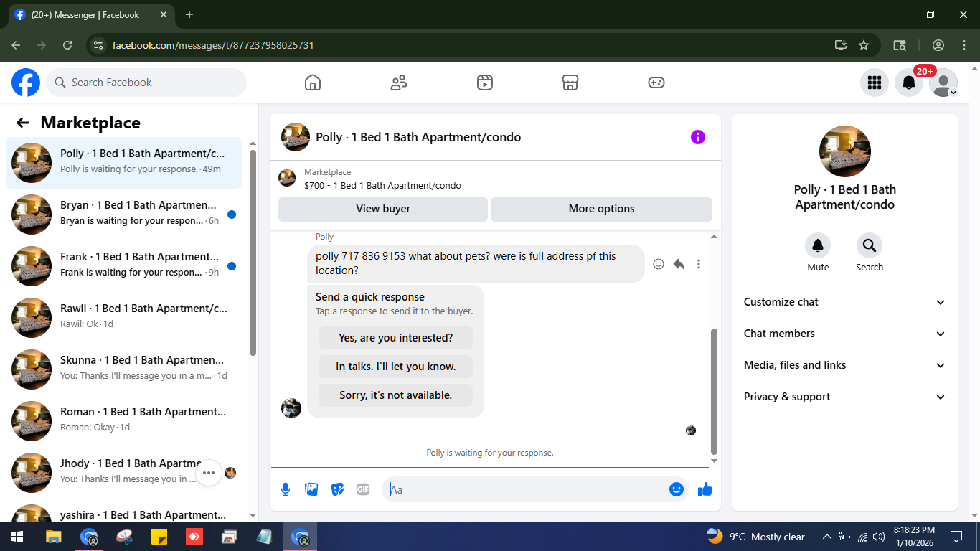Open the three-dots menu on the Jhody chat
The image size is (980, 551).
pos(209,473)
